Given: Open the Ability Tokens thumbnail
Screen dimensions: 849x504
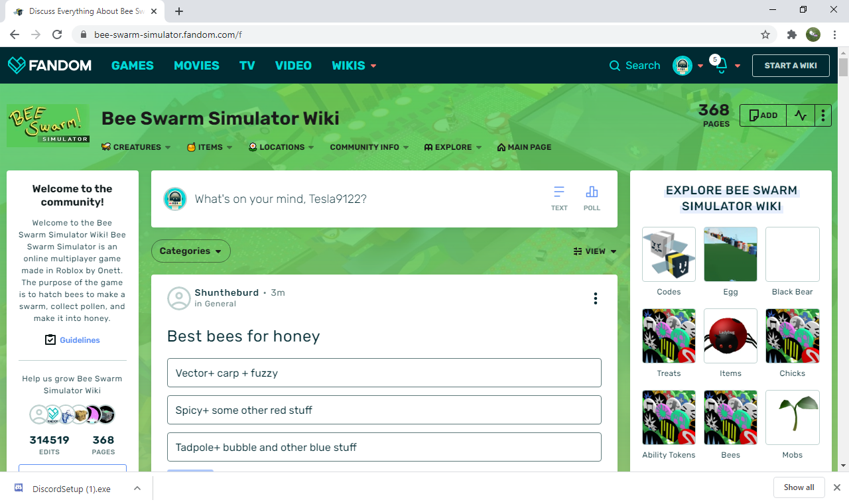Looking at the screenshot, I should [669, 417].
